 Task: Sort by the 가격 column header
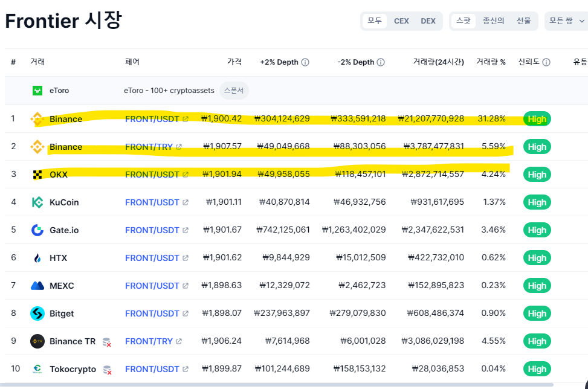point(234,62)
